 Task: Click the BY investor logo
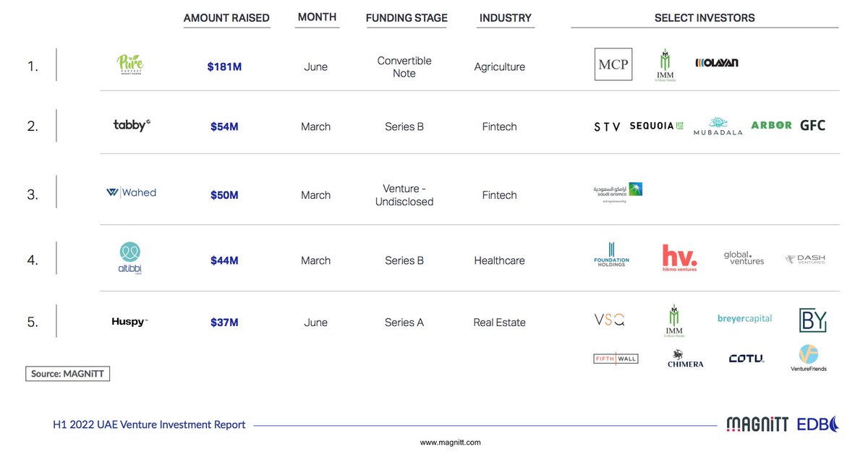(x=812, y=320)
